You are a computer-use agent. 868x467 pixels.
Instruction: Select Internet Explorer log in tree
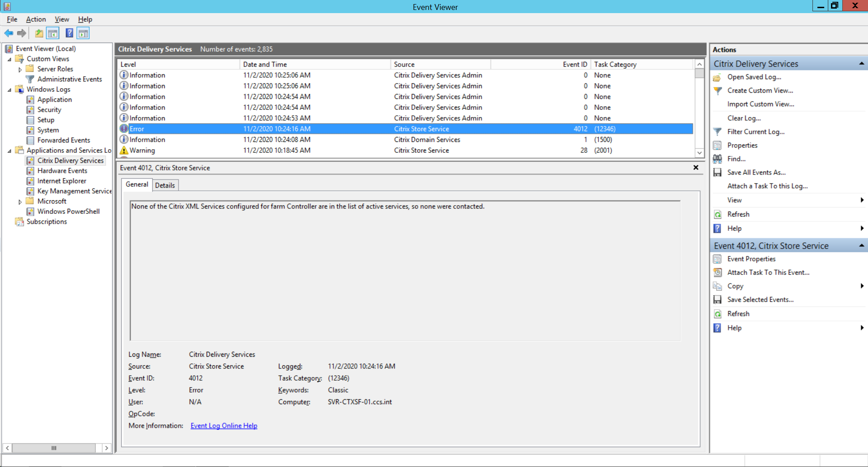tap(62, 181)
